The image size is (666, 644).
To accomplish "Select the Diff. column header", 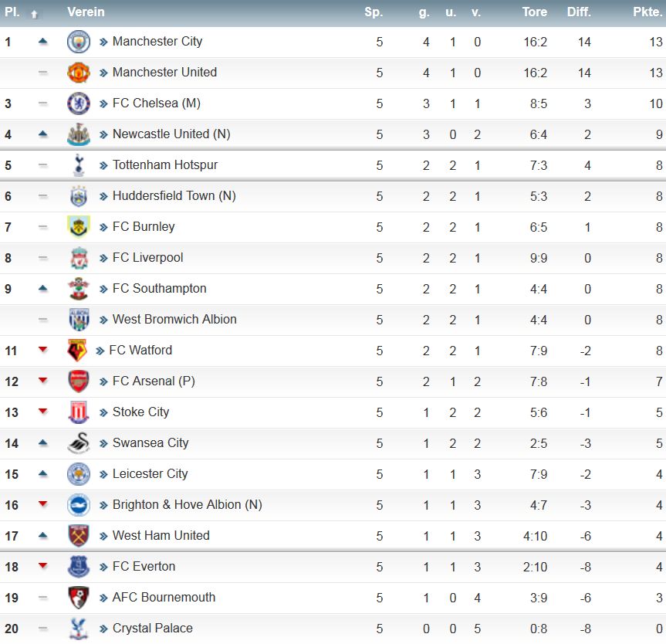I will coord(579,12).
